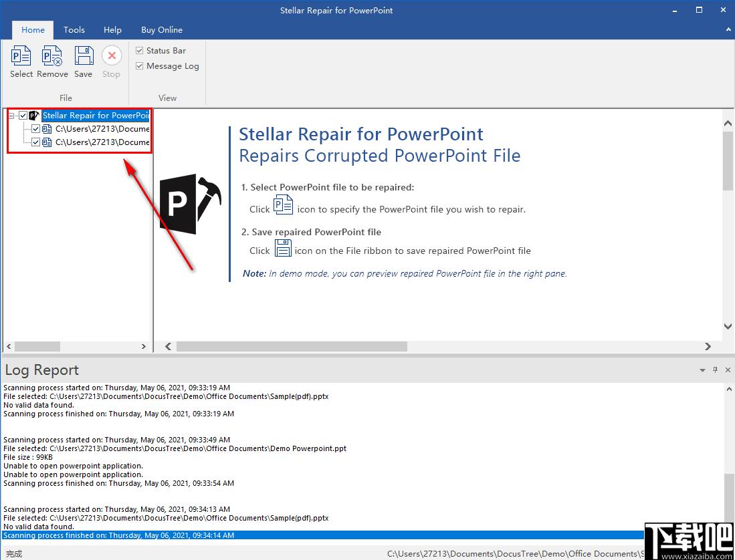Viewport: 735px width, 560px height.
Task: Collapse the Stellar Repair tree root node
Action: 11,116
